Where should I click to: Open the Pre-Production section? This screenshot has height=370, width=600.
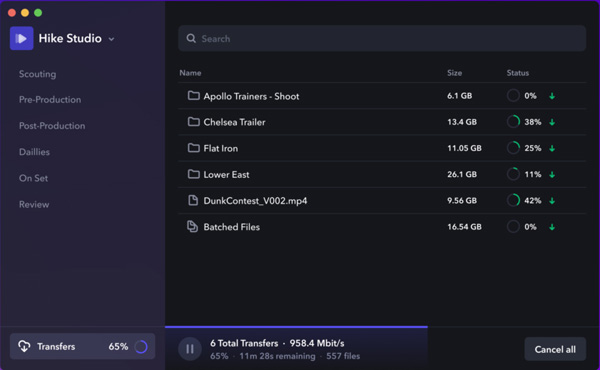[x=50, y=99]
